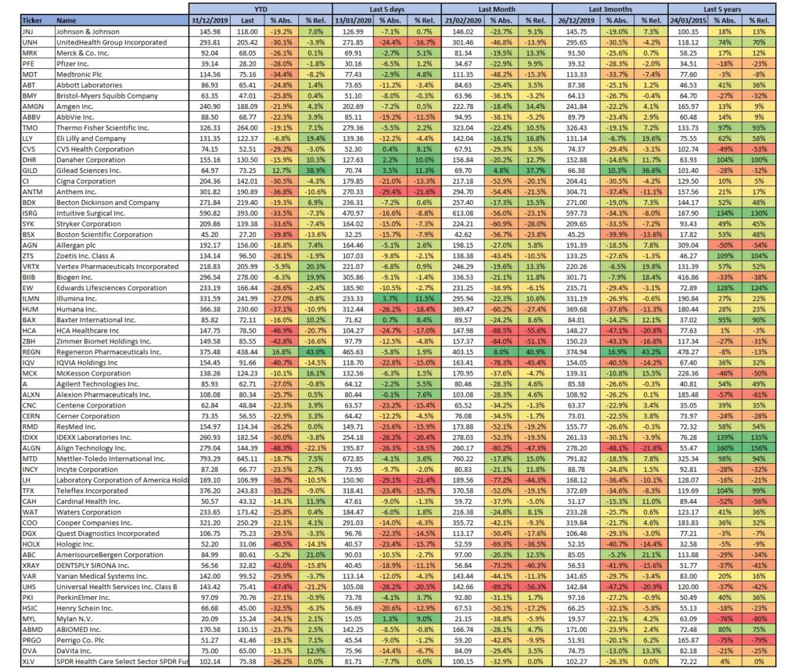Click 'Edwards Lifesciences Corporation' name cell
This screenshot has width=801, height=672.
[121, 288]
